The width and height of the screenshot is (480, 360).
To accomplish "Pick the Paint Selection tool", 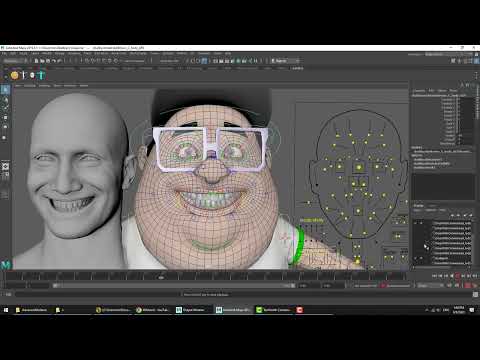I will pyautogui.click(x=5, y=107).
